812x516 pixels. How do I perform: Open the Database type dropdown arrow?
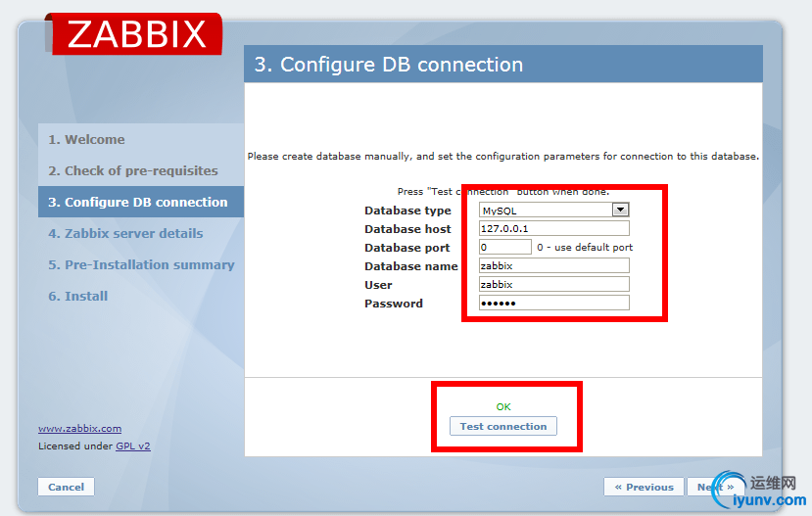click(620, 210)
